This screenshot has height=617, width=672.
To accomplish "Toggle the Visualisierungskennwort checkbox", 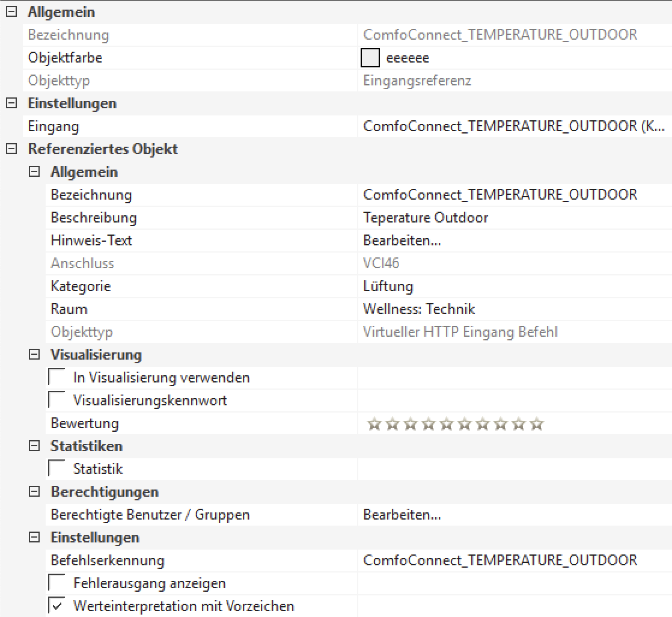I will (x=57, y=400).
